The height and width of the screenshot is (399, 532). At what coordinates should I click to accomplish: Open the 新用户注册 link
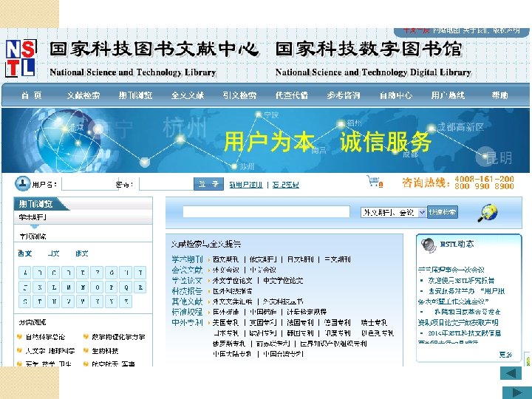246,185
